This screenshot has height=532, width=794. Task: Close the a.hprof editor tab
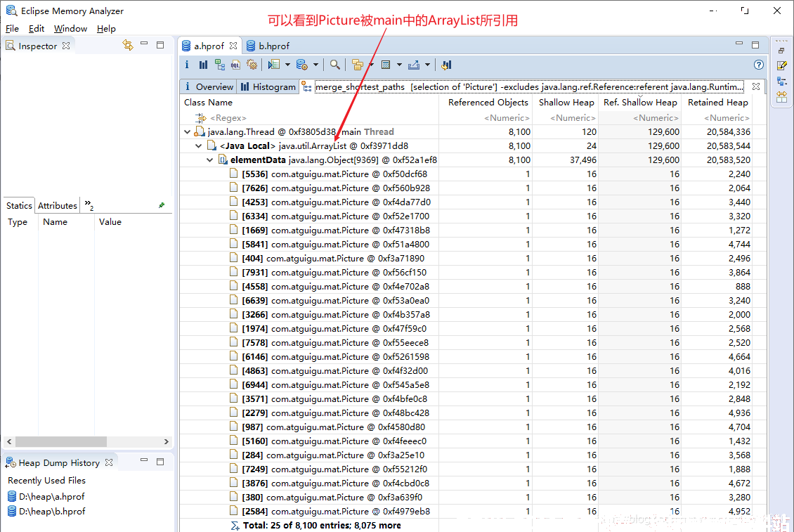[233, 46]
